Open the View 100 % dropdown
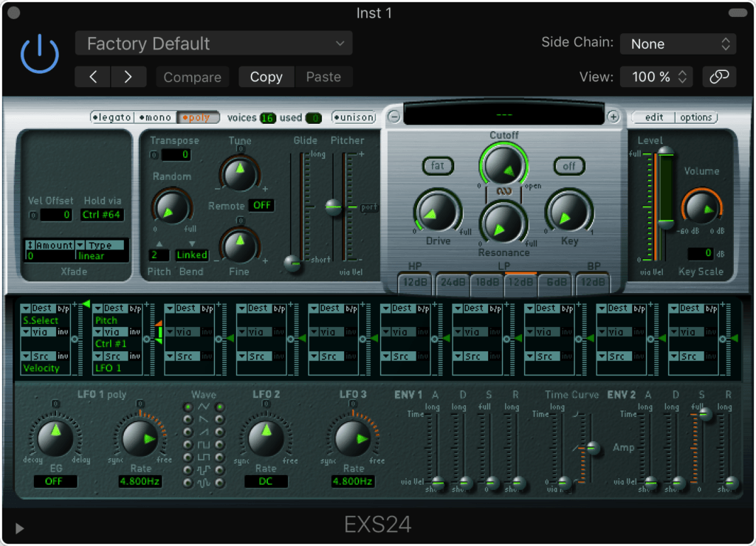This screenshot has height=546, width=756. click(656, 77)
